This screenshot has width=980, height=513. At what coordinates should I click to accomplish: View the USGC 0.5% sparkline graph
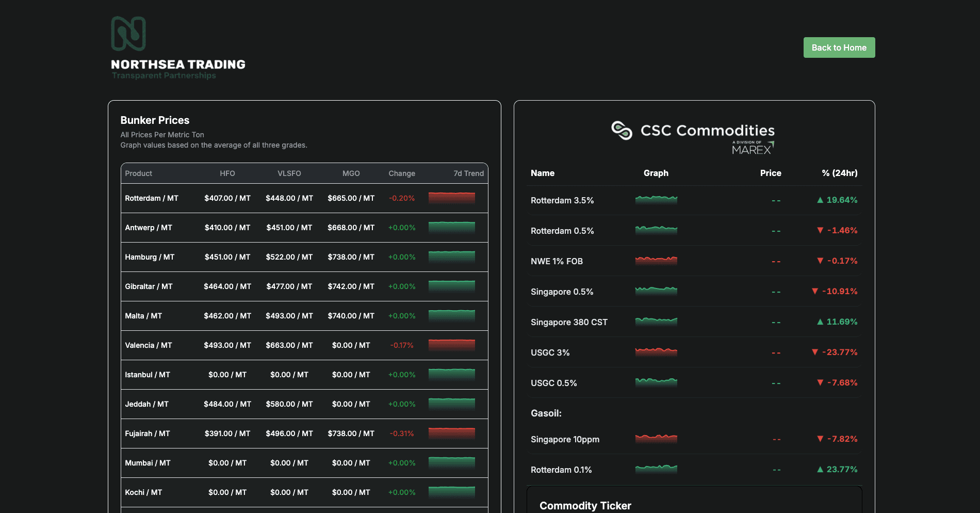click(x=656, y=382)
